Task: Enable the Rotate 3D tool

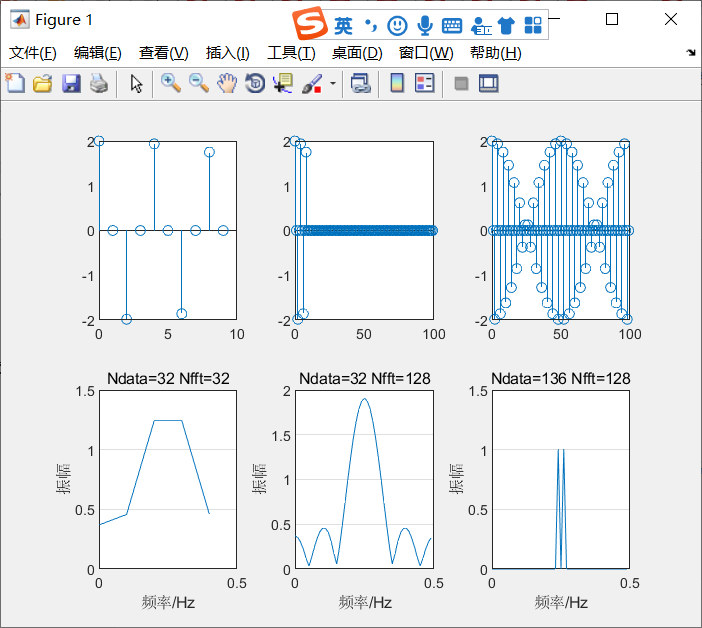Action: coord(255,83)
